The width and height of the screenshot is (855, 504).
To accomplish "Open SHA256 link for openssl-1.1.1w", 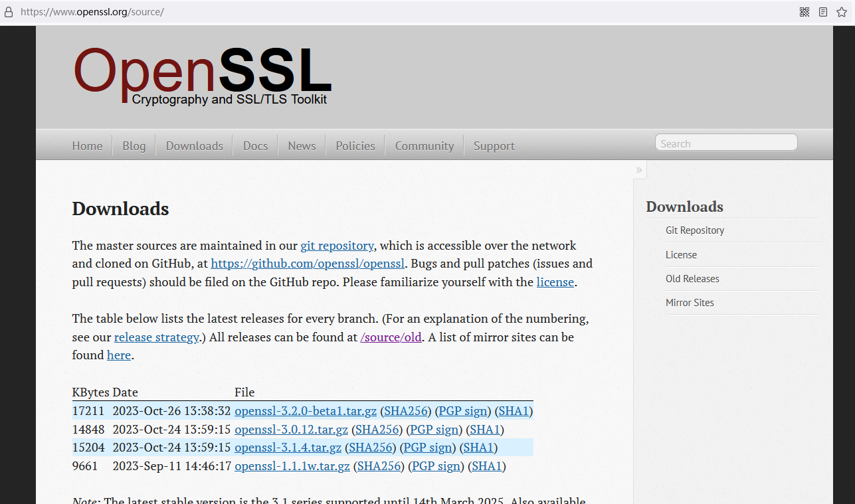I will (379, 466).
